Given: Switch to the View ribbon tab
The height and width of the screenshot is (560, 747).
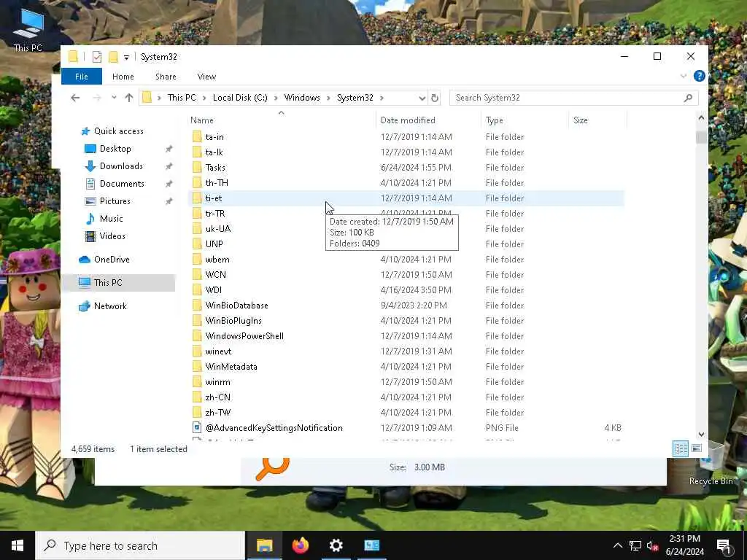Looking at the screenshot, I should pyautogui.click(x=206, y=76).
